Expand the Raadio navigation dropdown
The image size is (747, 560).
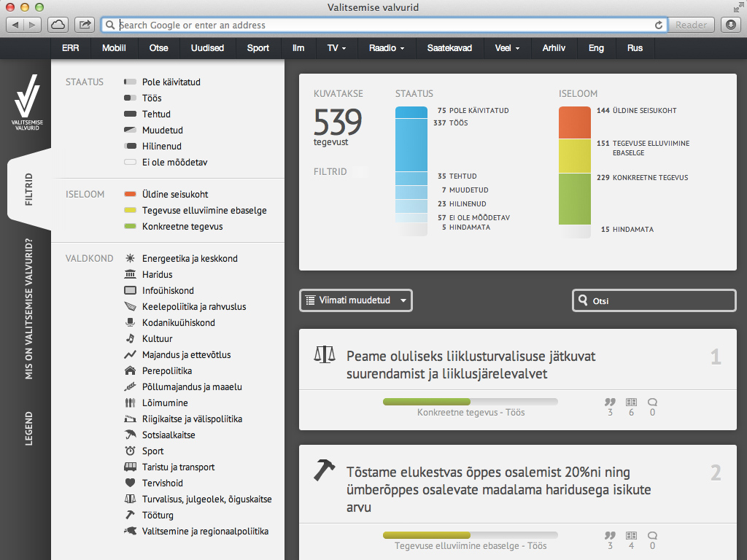coord(387,48)
